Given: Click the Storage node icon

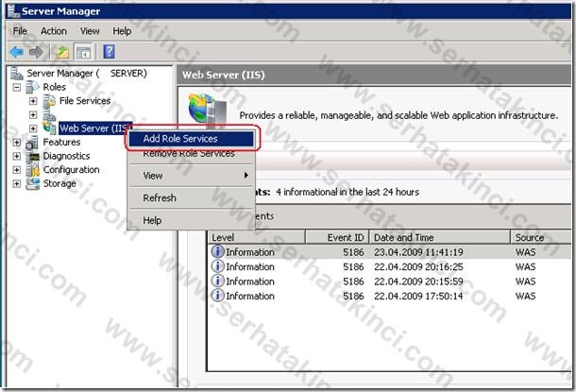Looking at the screenshot, I should pos(32,183).
